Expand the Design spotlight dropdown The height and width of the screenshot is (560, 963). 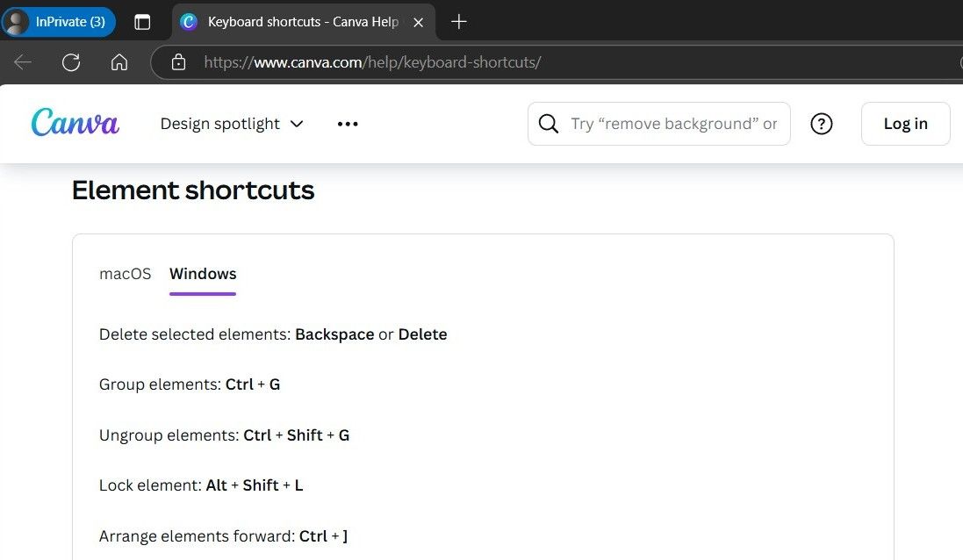pyautogui.click(x=231, y=124)
